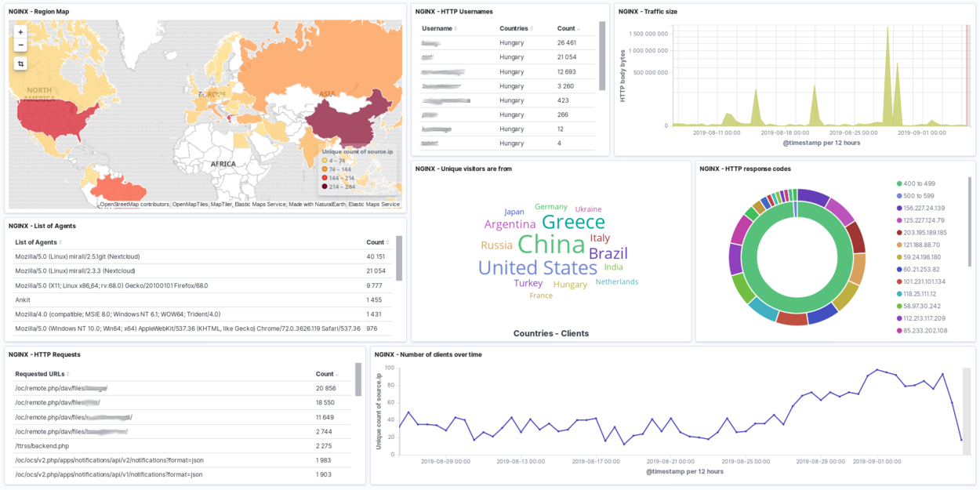The width and height of the screenshot is (980, 490).
Task: Click 'China' in the visitors tag cloud
Action: click(x=551, y=245)
